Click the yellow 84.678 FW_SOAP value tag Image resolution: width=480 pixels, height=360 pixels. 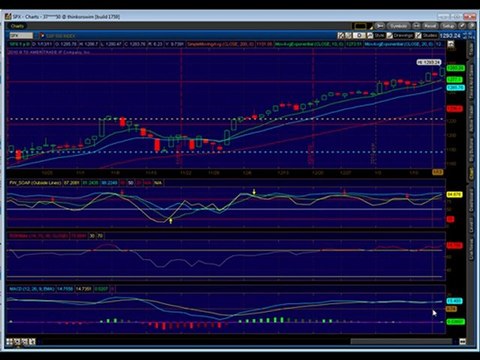[x=454, y=194]
